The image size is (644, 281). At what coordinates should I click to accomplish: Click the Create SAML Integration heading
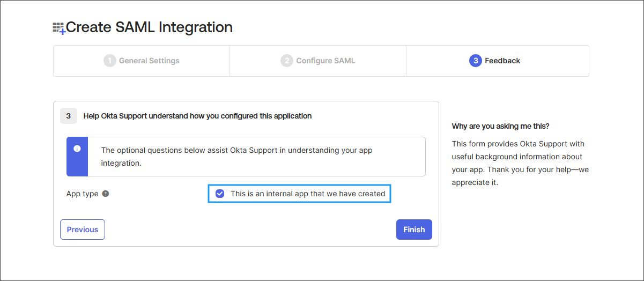[149, 27]
